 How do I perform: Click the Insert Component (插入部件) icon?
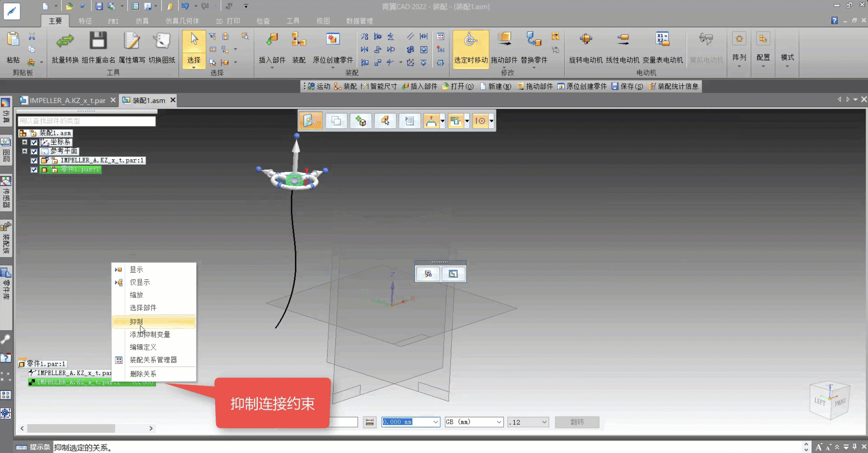[x=272, y=40]
